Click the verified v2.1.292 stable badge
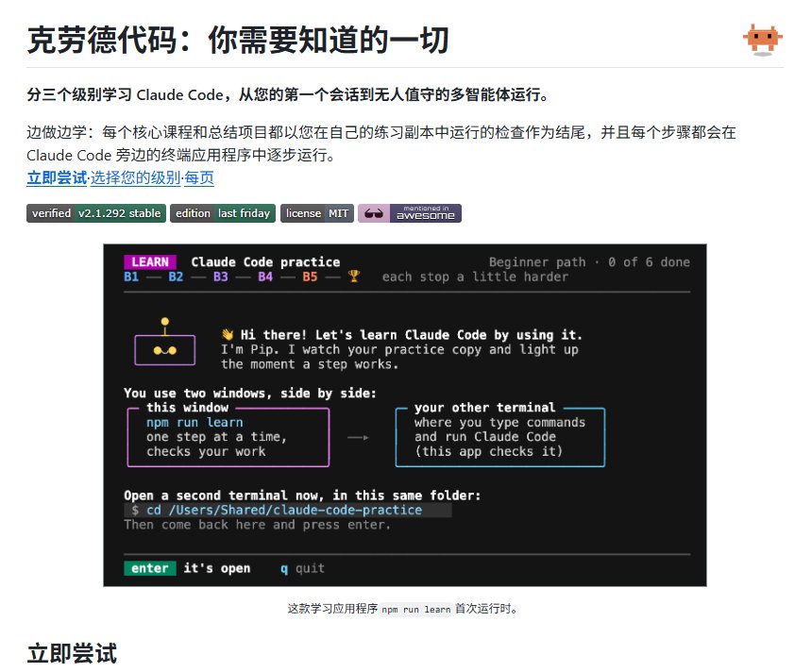The width and height of the screenshot is (795, 672). click(96, 213)
